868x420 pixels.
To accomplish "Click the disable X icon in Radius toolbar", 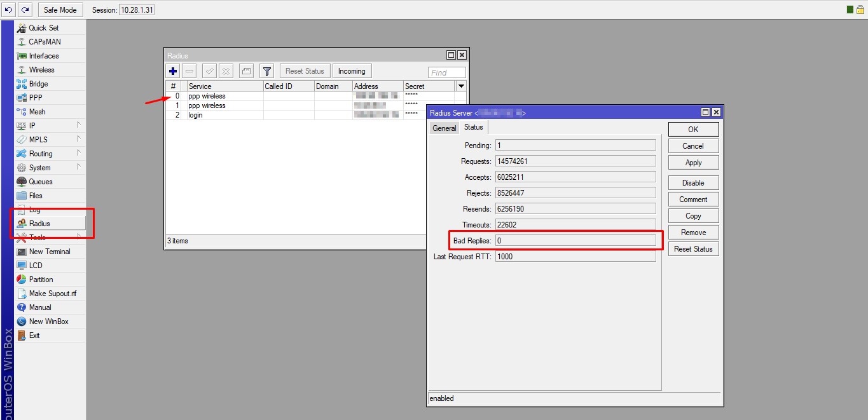I will pos(226,71).
